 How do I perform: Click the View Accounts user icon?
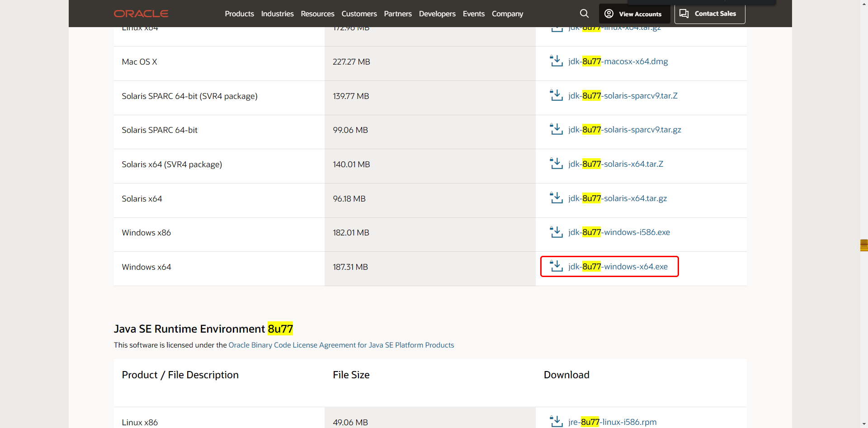pyautogui.click(x=609, y=14)
